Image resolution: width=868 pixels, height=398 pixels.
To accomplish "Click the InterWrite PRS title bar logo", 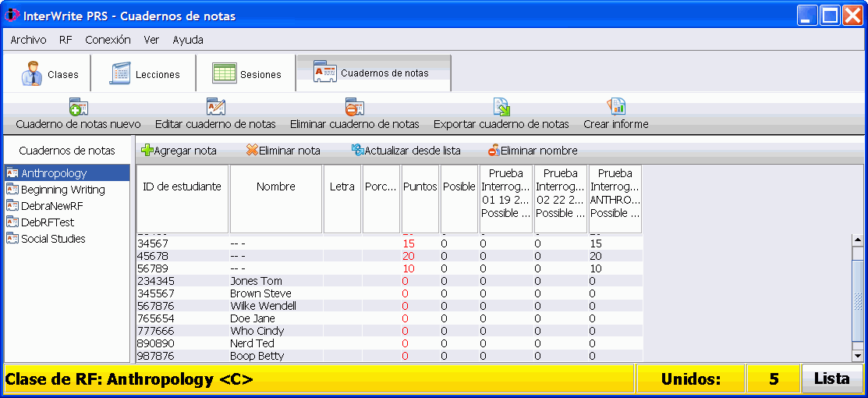I will [x=11, y=16].
